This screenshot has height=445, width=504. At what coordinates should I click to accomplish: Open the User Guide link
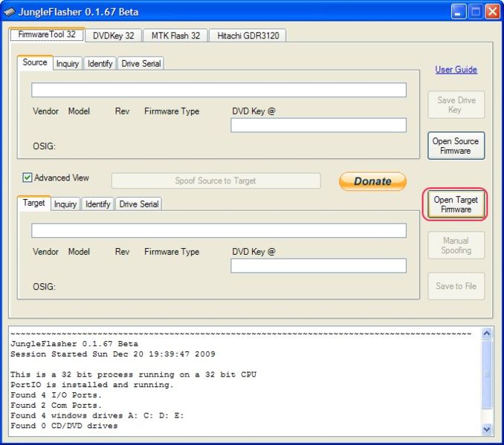[456, 69]
